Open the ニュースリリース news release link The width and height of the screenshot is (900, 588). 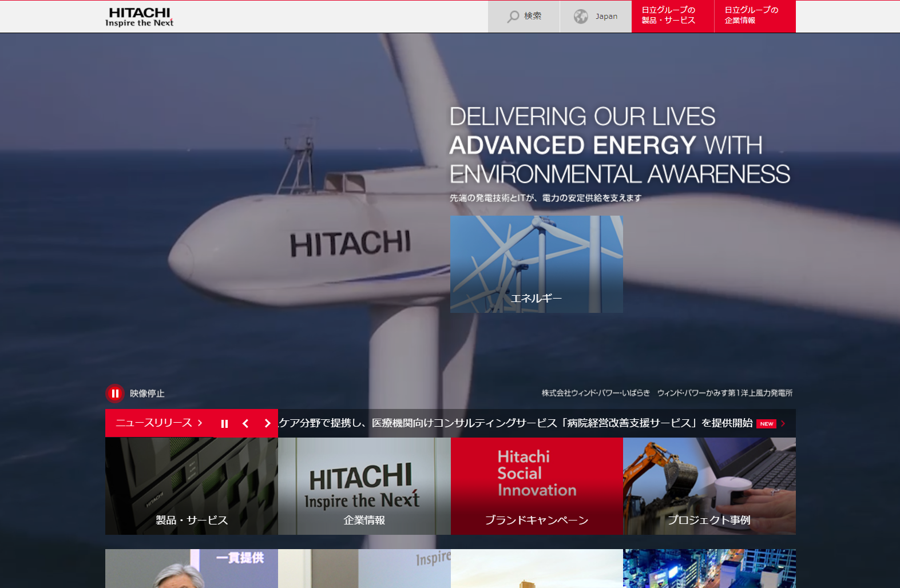[x=159, y=423]
